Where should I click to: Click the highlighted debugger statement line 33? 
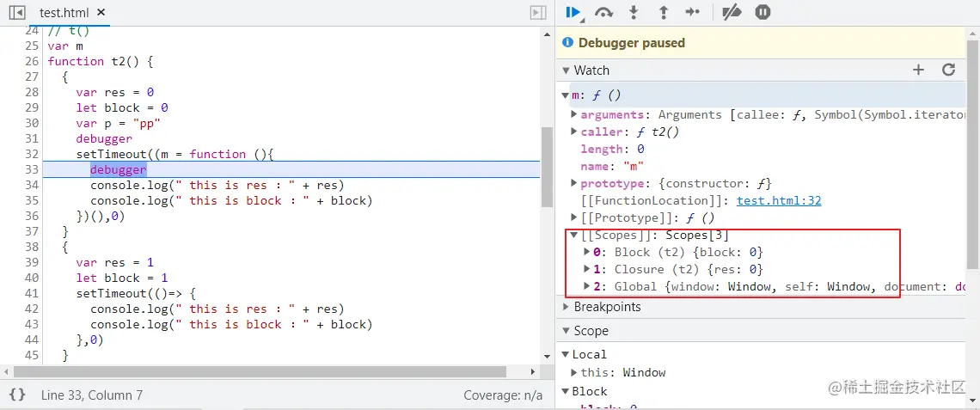(x=118, y=169)
